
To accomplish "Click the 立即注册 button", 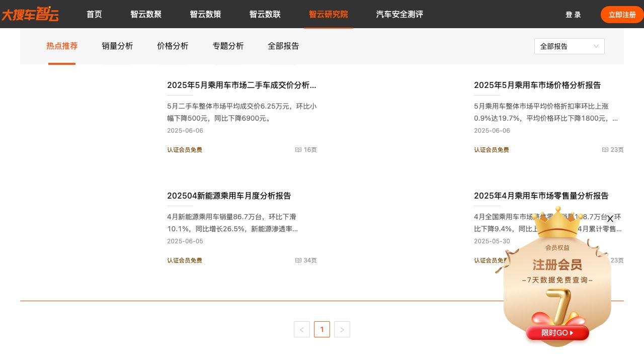I will pos(622,15).
